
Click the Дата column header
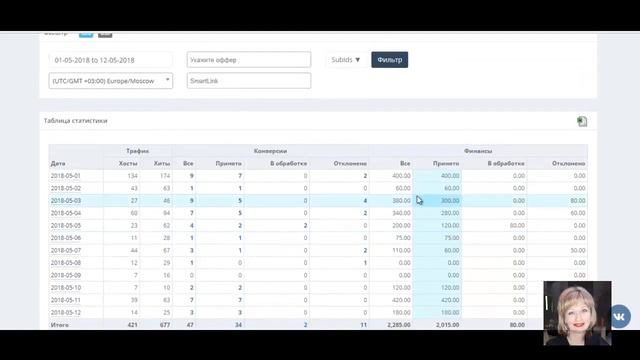coord(58,163)
